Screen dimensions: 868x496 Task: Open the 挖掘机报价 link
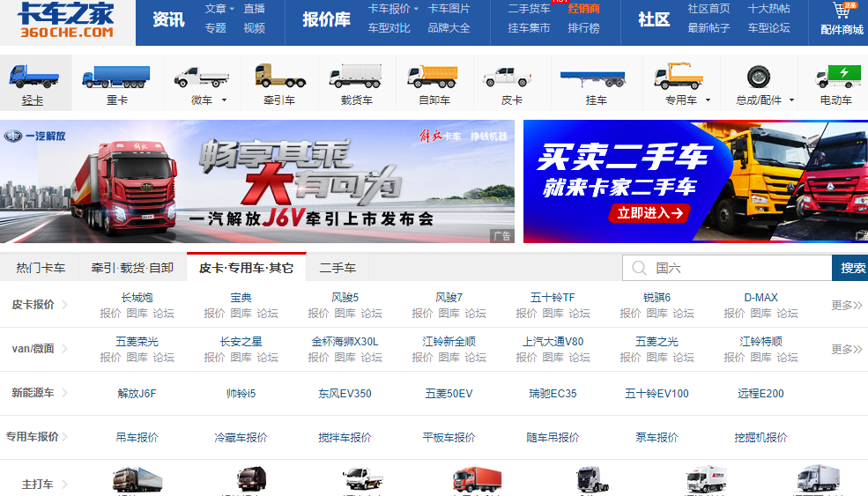tap(760, 437)
